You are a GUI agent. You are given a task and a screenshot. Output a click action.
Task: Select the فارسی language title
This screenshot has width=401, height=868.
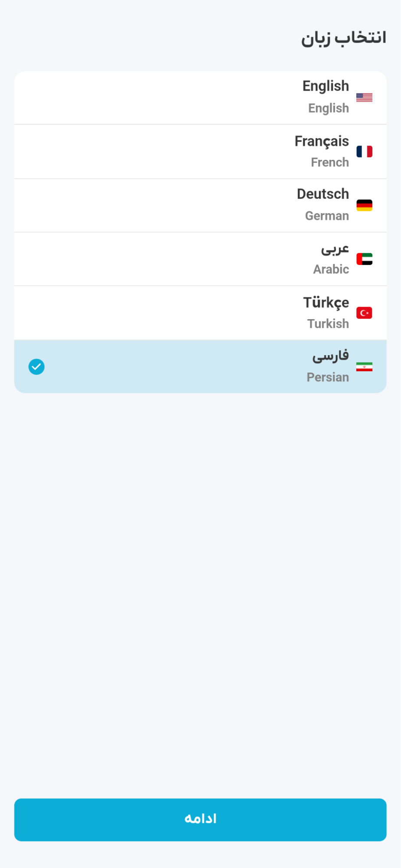point(331,356)
